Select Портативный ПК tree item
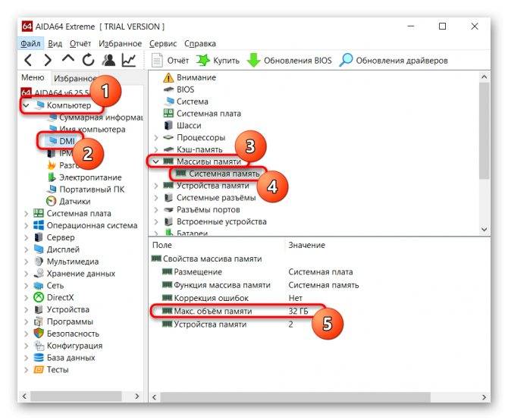Image resolution: width=508 pixels, height=420 pixels. coord(86,190)
